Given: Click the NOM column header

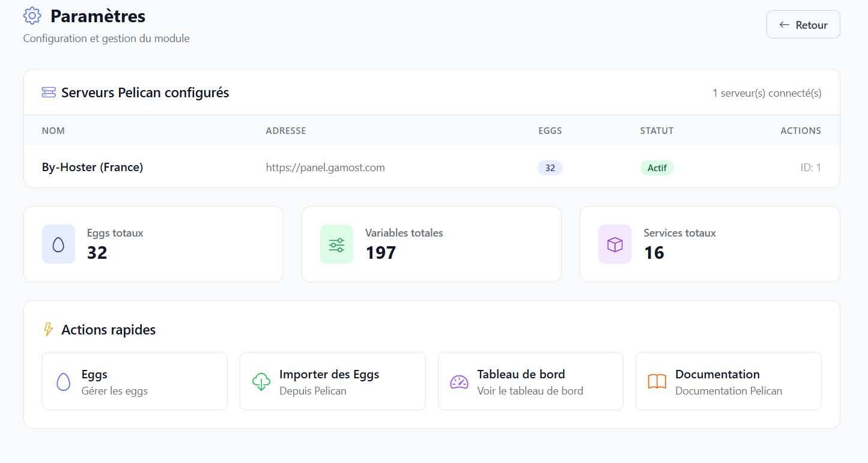Looking at the screenshot, I should (x=53, y=130).
